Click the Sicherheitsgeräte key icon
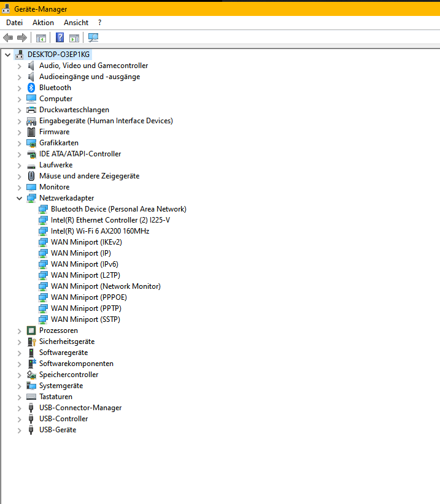 pos(31,342)
